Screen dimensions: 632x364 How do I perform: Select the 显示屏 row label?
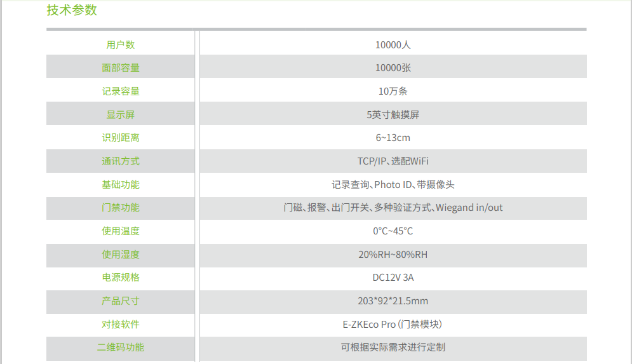121,114
